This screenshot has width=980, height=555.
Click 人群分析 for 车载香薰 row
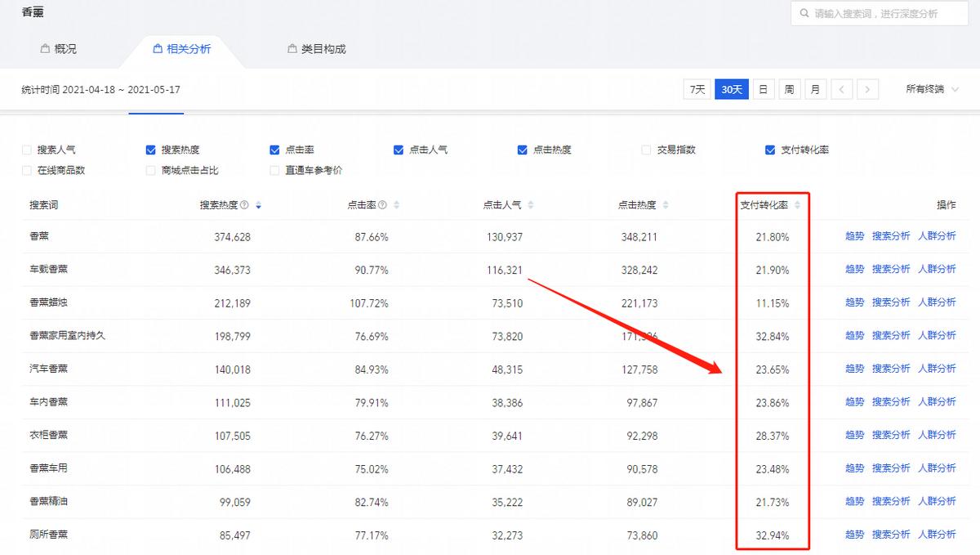[x=938, y=269]
